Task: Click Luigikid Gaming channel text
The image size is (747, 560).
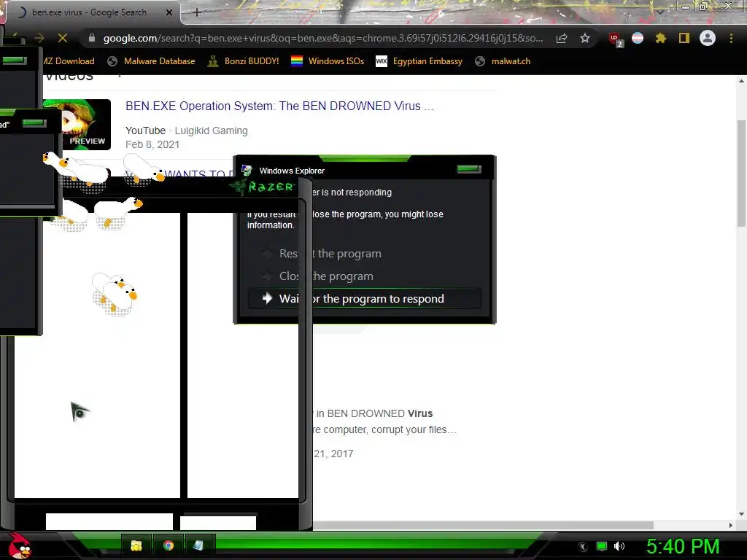Action: point(211,131)
